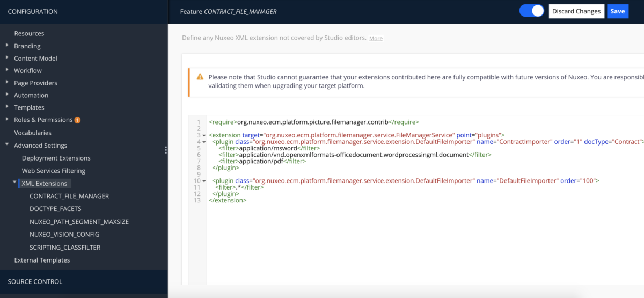Click the application/pdf filter line
Screen dimensions: 644x298
click(262, 161)
